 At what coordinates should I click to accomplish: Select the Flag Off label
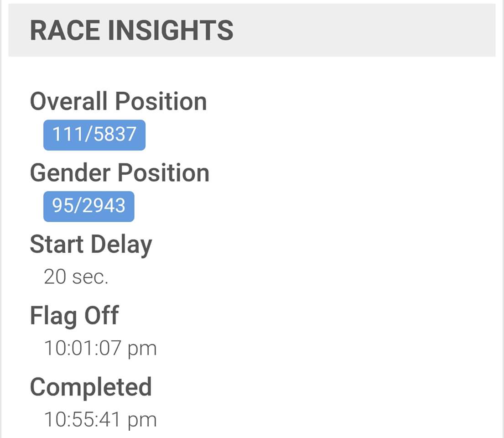(x=74, y=315)
